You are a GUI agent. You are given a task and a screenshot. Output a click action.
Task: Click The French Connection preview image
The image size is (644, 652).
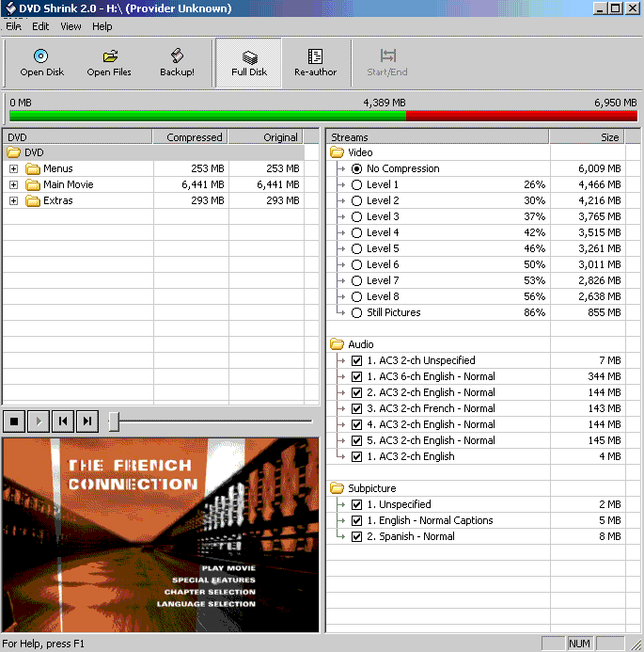pos(161,534)
